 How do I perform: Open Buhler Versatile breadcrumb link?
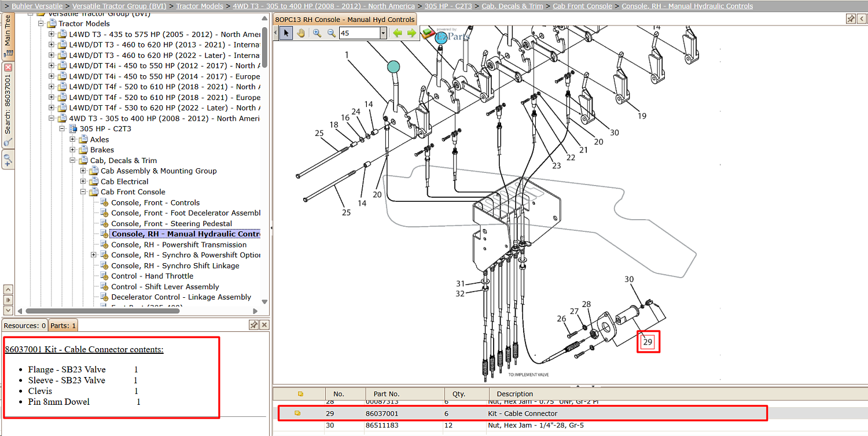click(x=37, y=6)
